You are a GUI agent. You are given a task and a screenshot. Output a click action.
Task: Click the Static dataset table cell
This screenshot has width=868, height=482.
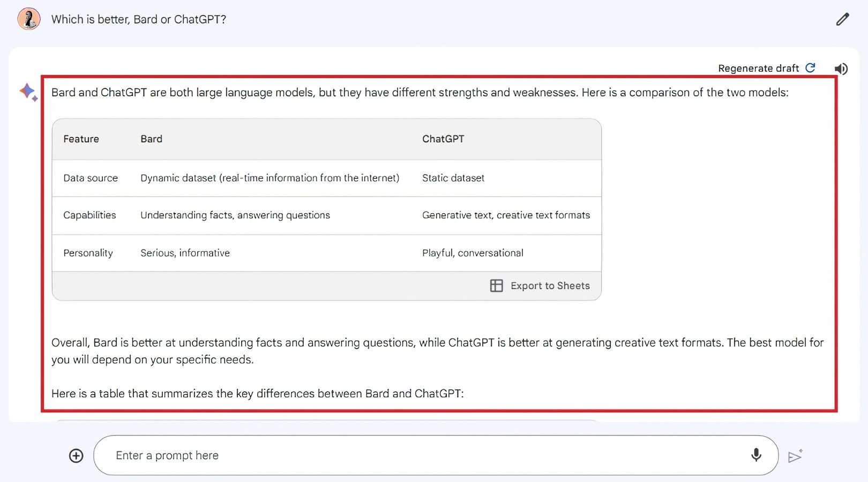click(453, 178)
